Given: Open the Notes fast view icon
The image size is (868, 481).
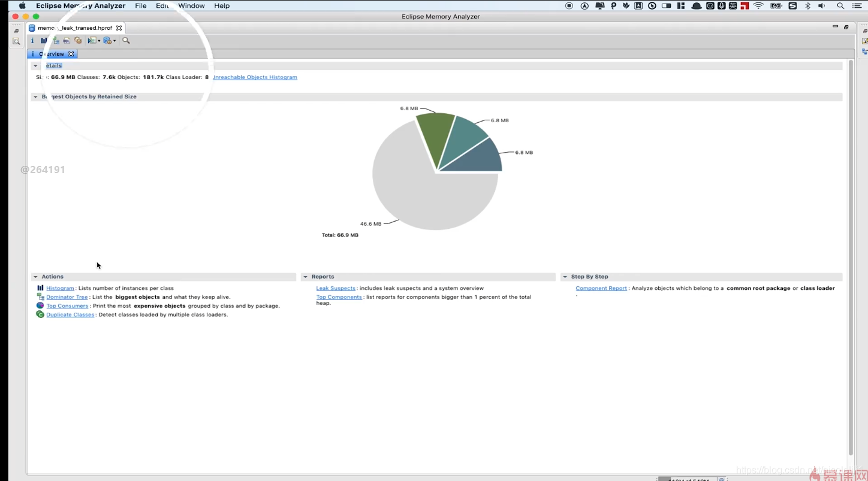Looking at the screenshot, I should (x=864, y=41).
